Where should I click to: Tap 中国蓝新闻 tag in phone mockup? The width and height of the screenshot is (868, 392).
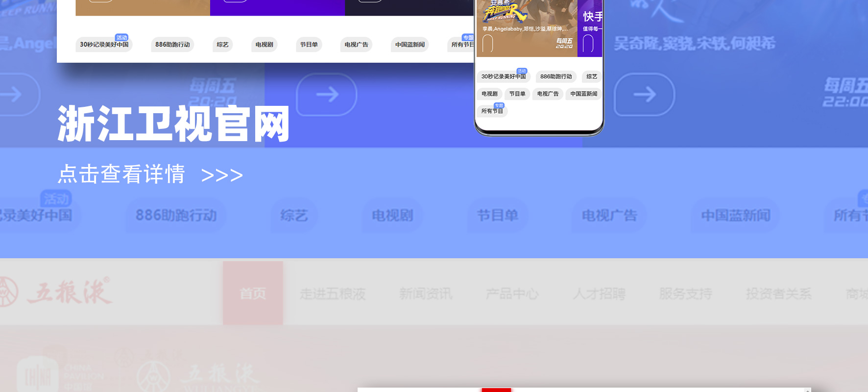point(584,94)
